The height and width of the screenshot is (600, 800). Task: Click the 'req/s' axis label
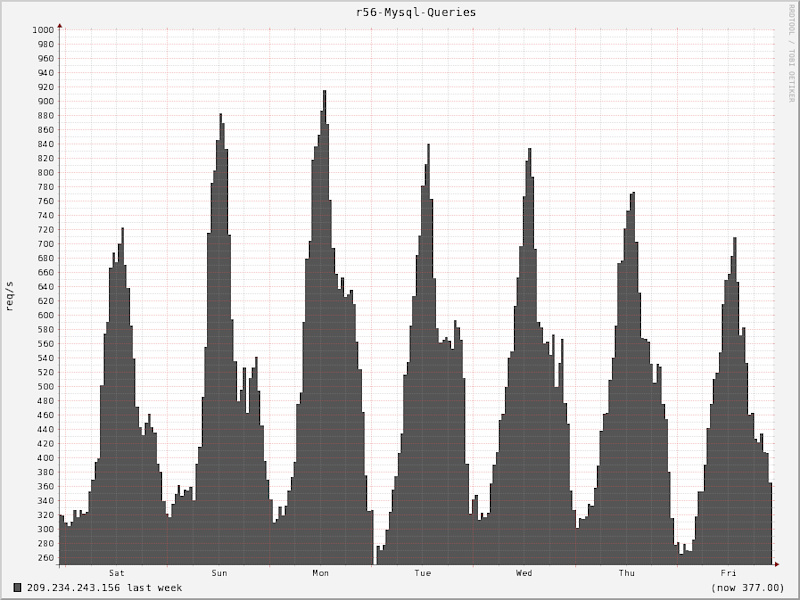pos(10,296)
